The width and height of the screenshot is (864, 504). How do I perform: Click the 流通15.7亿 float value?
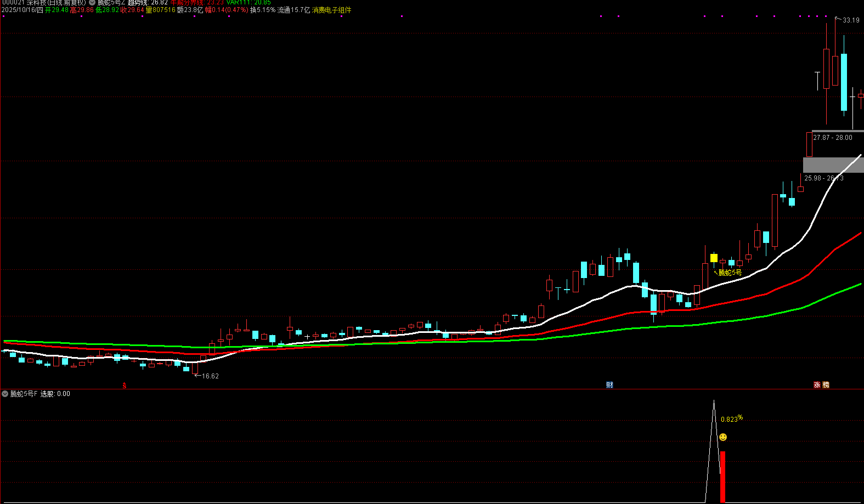pos(293,10)
